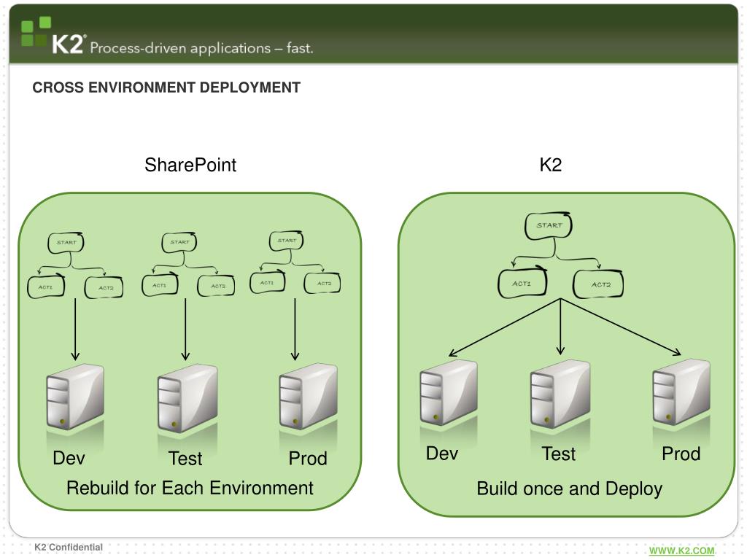Select the START box above SharePoint Prod
The width and height of the screenshot is (747, 560).
tap(286, 241)
